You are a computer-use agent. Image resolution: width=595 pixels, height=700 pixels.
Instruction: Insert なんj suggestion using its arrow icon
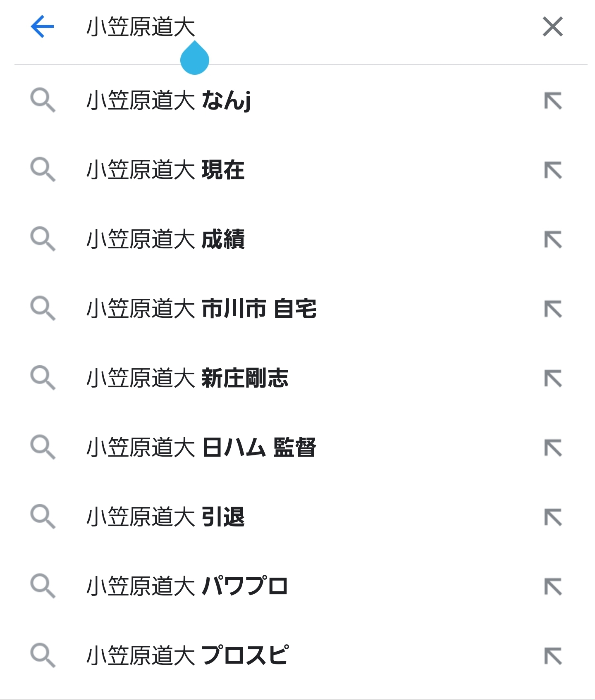[553, 101]
